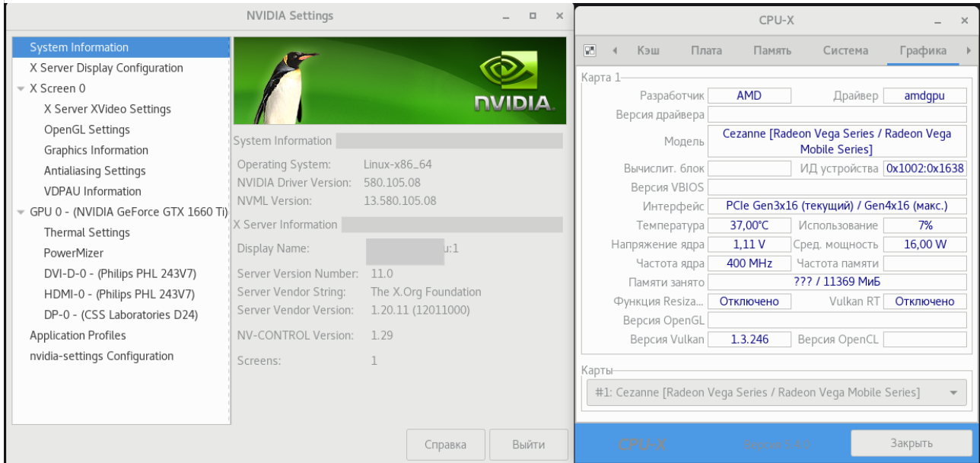The width and height of the screenshot is (980, 463).
Task: Maximize the NVIDIA Settings window
Action: click(533, 15)
